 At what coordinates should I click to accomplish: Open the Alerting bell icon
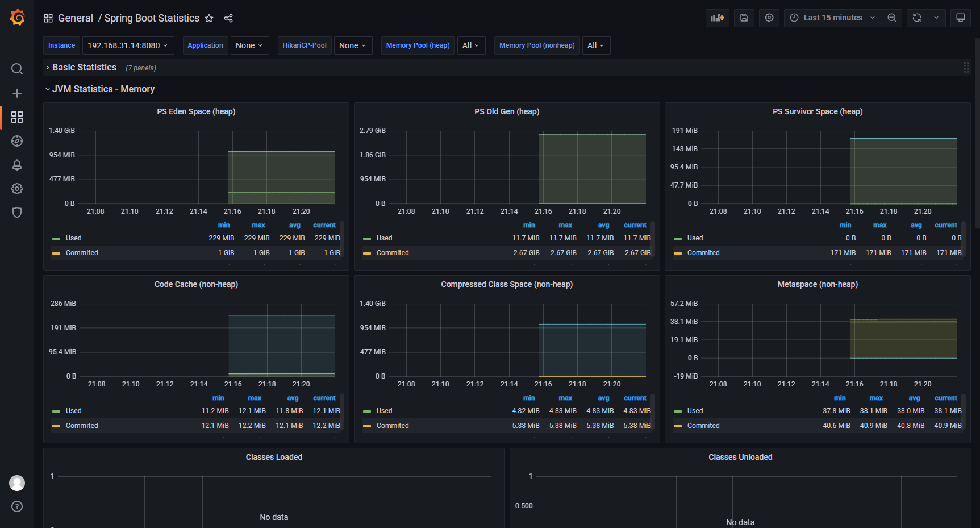[17, 165]
